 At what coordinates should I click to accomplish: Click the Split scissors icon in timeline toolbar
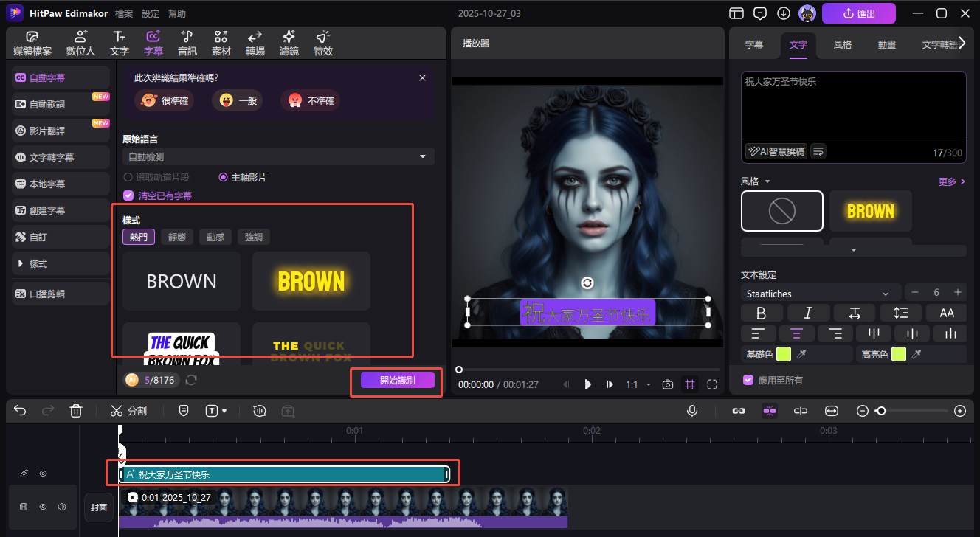click(117, 411)
